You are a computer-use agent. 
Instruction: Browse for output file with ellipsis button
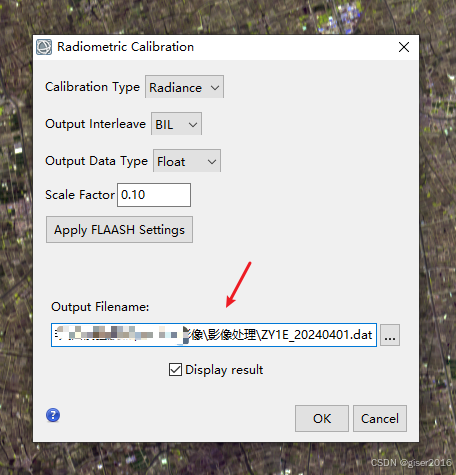click(x=390, y=335)
